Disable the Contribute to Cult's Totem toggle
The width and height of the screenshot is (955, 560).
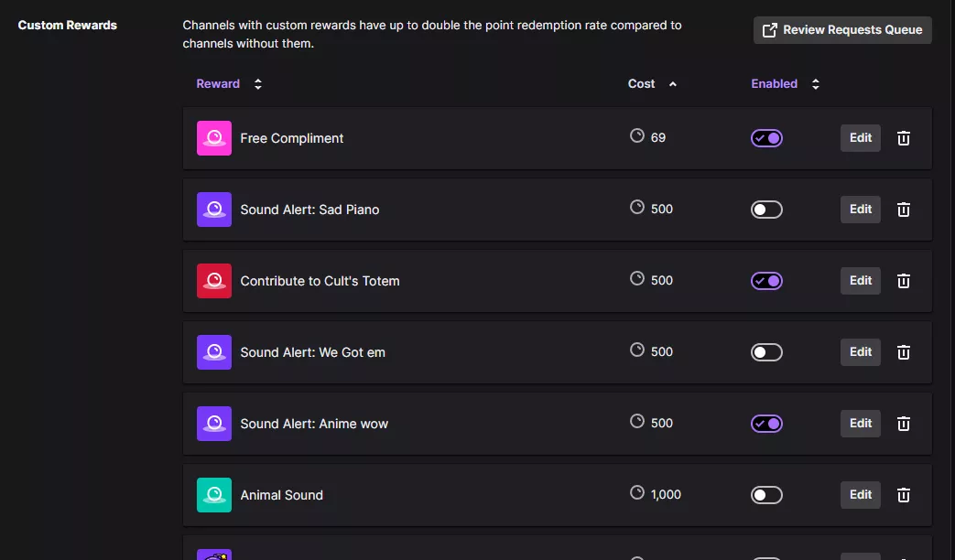[766, 281]
